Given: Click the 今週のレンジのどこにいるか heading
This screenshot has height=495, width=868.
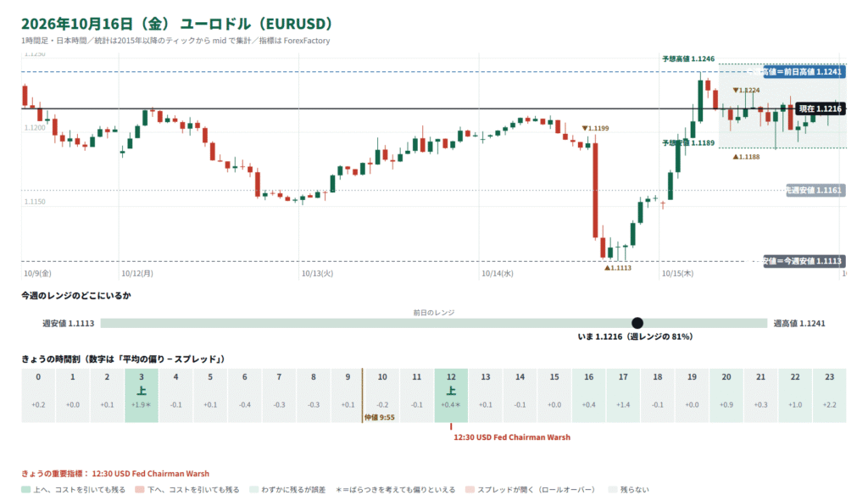Looking at the screenshot, I should pyautogui.click(x=76, y=295).
